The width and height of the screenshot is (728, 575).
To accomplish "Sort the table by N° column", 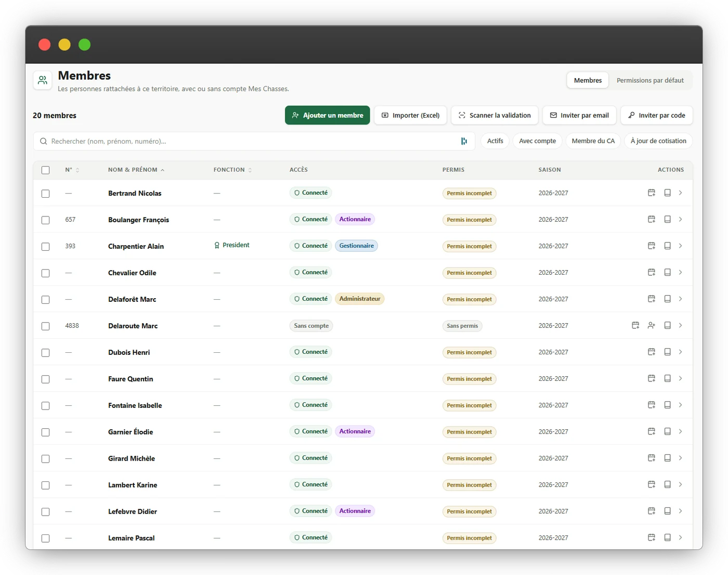I will tap(72, 170).
